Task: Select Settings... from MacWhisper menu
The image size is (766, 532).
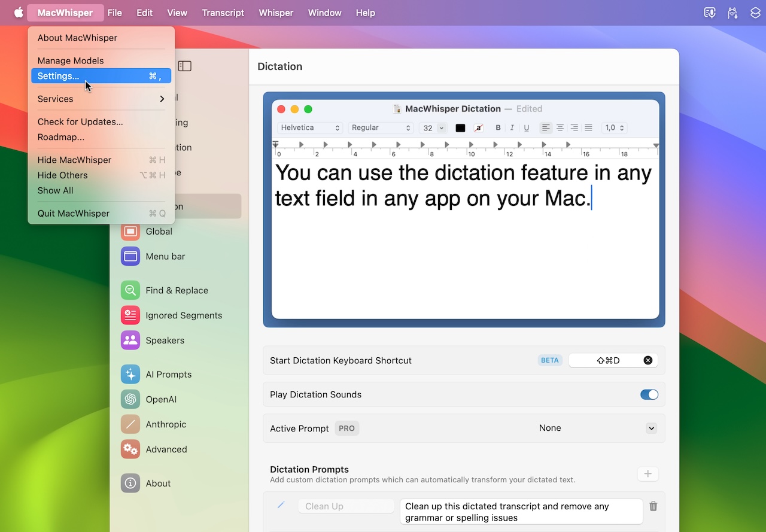Action: click(101, 76)
